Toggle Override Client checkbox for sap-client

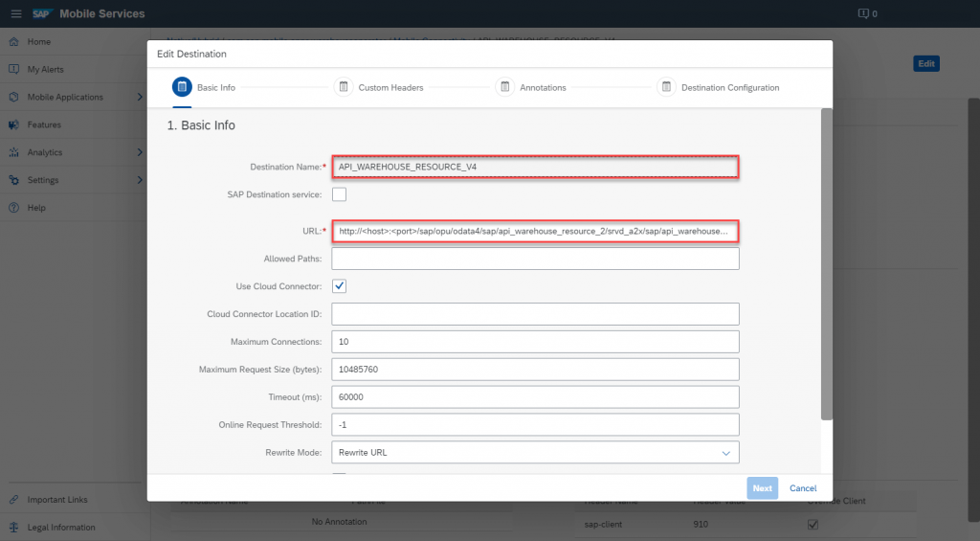click(x=813, y=524)
